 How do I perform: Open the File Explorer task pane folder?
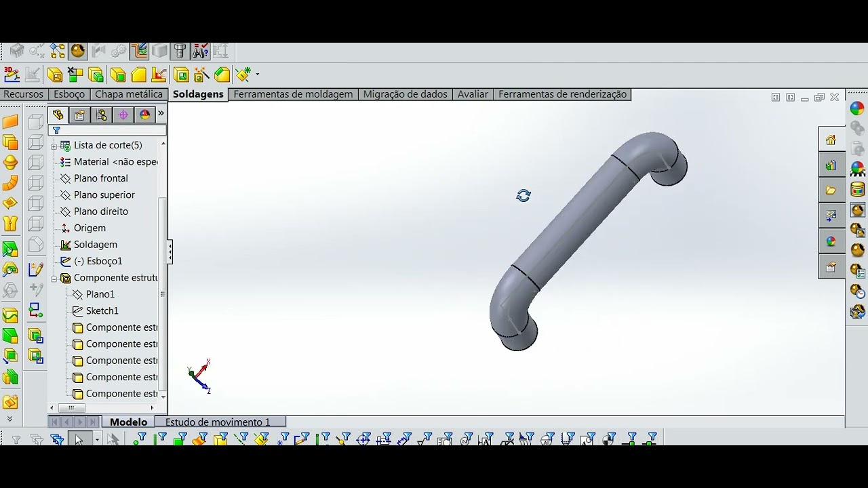831,190
